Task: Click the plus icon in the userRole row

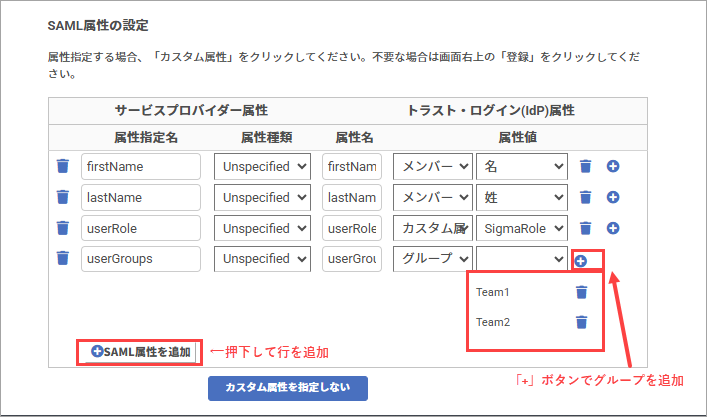Action: click(613, 228)
